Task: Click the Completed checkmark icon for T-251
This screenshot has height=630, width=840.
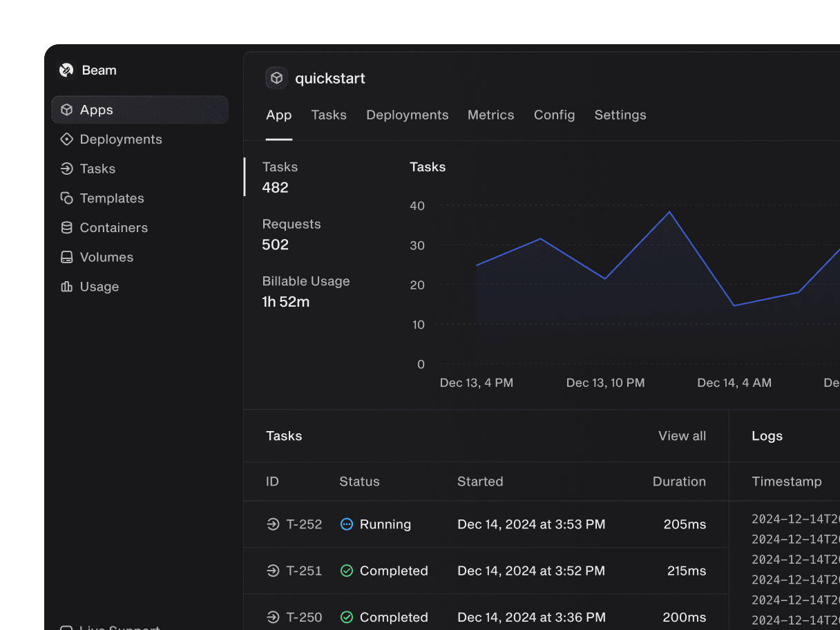Action: pyautogui.click(x=347, y=571)
